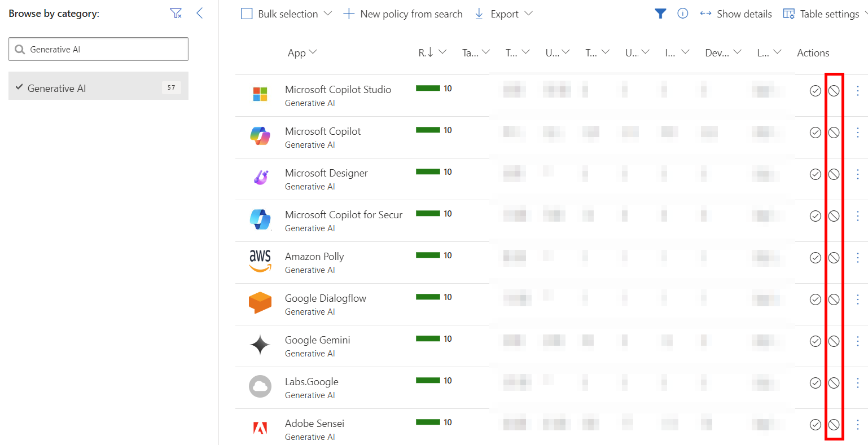Sanction the Google Gemini app

pos(815,341)
